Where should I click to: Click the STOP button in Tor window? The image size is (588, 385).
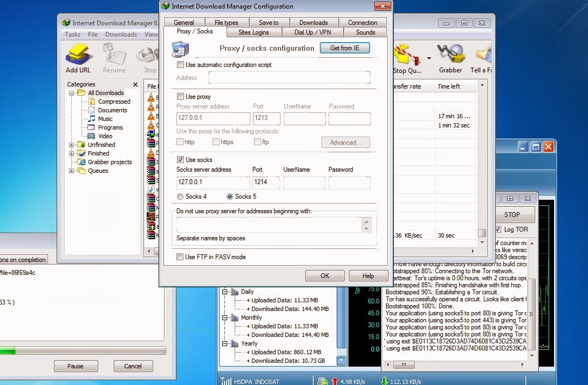tap(515, 215)
